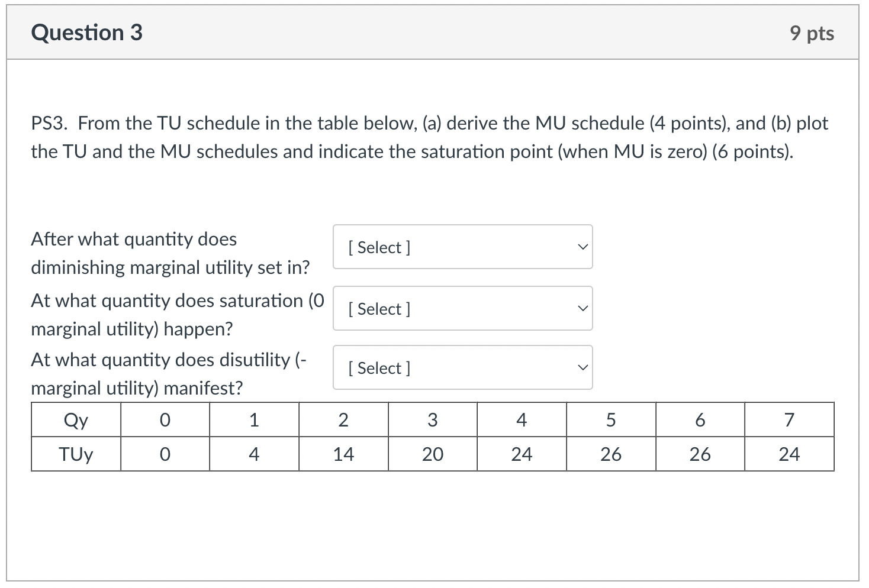
Task: Open the saturation quantity Select dropdown
Action: click(462, 309)
